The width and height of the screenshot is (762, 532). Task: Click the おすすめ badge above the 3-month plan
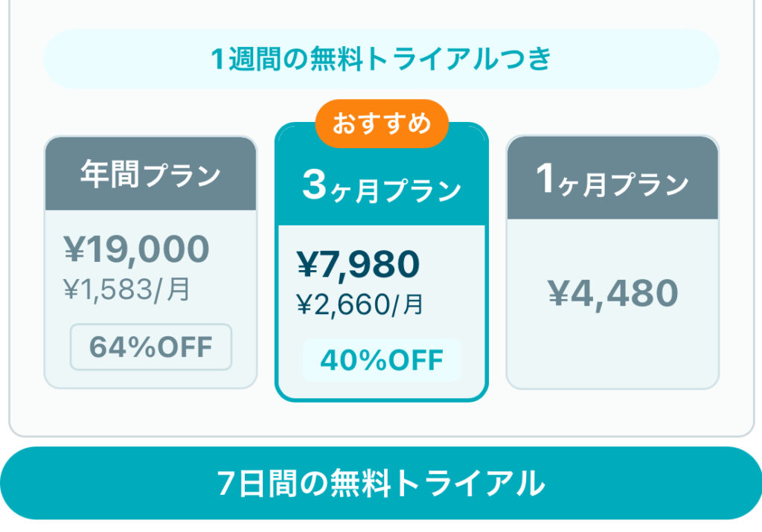tap(382, 124)
